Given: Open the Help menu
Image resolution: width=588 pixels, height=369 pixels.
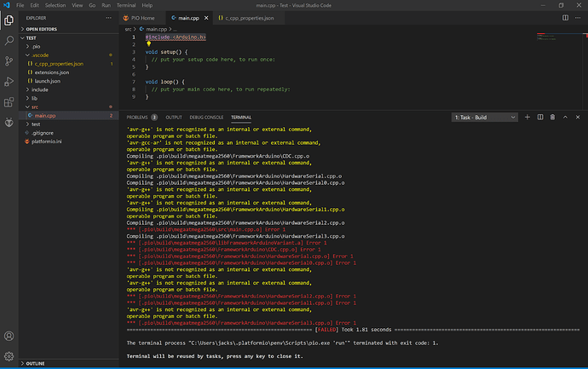Looking at the screenshot, I should pos(147,5).
